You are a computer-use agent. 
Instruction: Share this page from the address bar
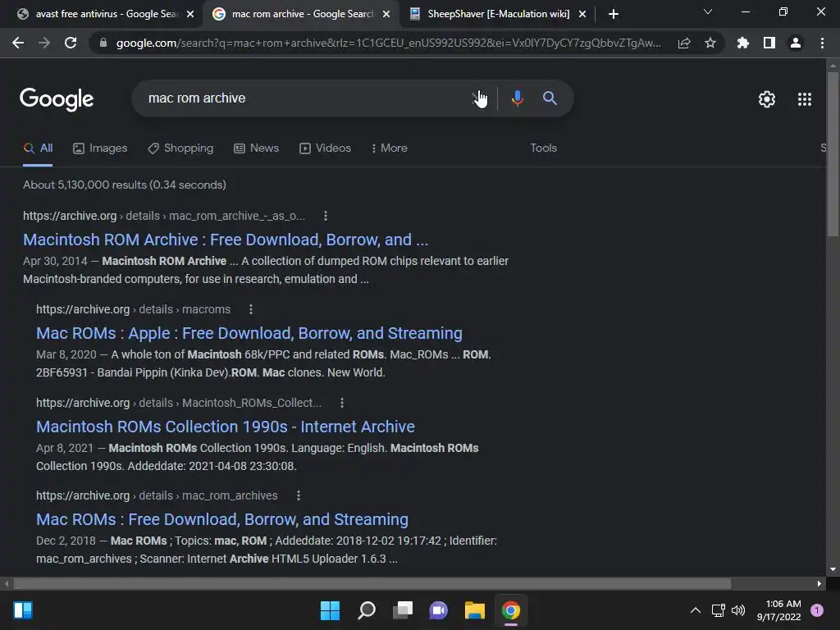pyautogui.click(x=684, y=43)
